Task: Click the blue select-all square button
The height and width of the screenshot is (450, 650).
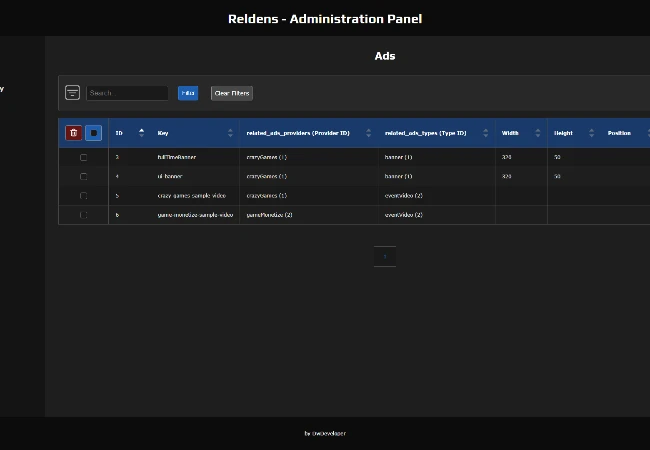Action: pyautogui.click(x=94, y=133)
